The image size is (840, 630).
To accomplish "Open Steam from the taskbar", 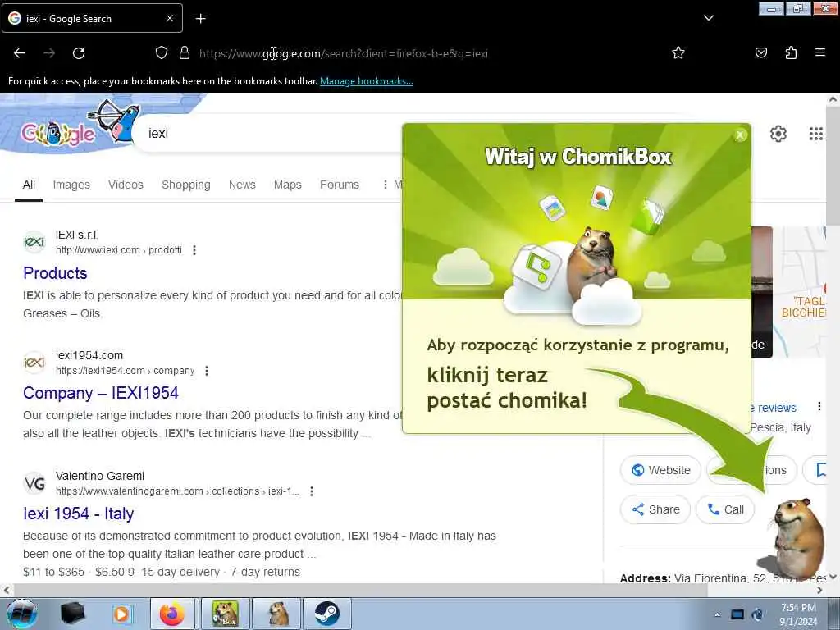I will [327, 614].
